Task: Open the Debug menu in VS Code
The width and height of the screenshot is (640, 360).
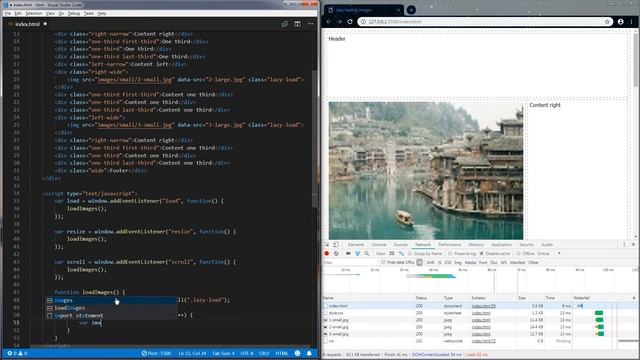Action: tap(74, 13)
